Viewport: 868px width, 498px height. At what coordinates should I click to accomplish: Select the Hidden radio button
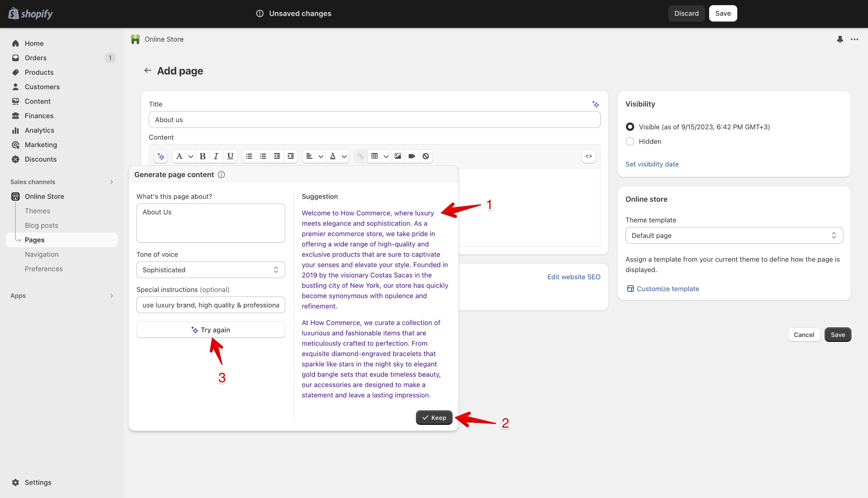pos(630,141)
